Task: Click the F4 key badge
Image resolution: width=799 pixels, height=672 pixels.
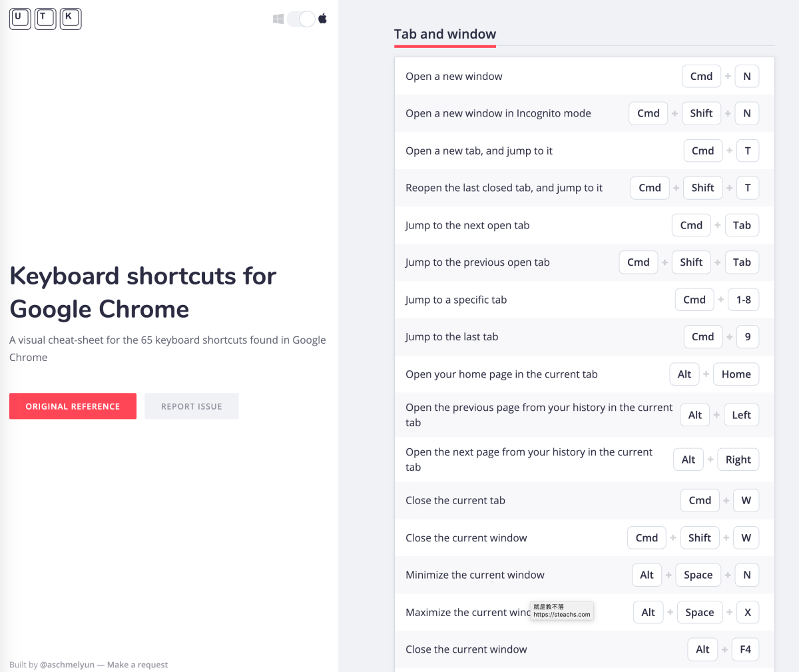Action: pyautogui.click(x=745, y=649)
